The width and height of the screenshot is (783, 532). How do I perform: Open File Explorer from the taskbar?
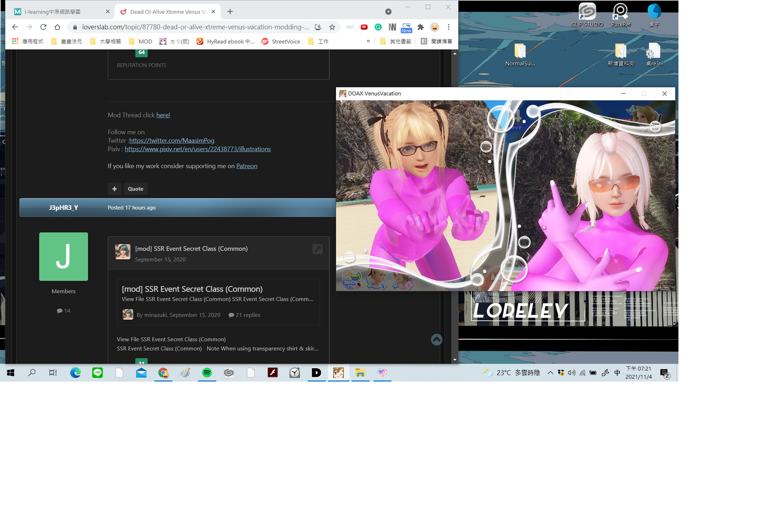360,373
